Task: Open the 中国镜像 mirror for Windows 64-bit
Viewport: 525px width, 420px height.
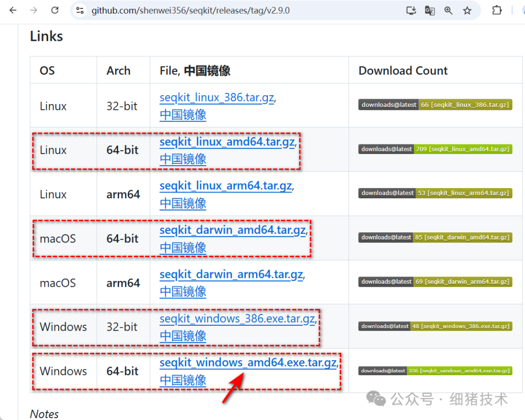Action: pos(183,380)
